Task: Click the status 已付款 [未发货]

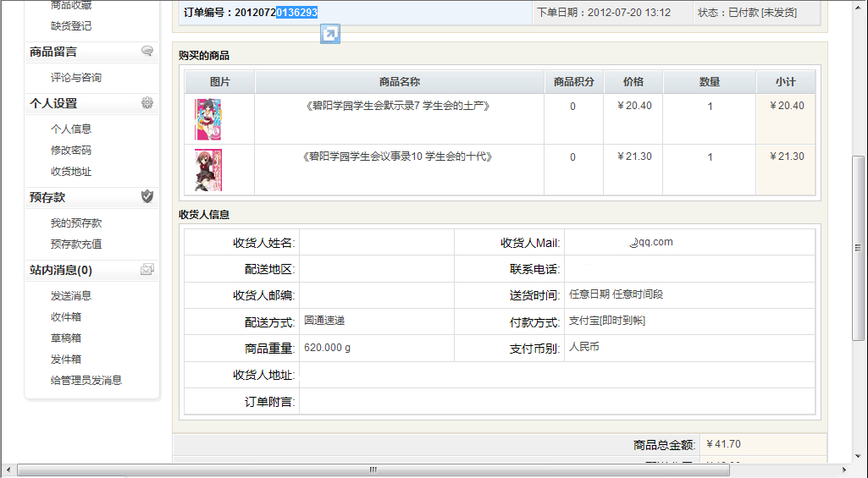Action: point(762,12)
